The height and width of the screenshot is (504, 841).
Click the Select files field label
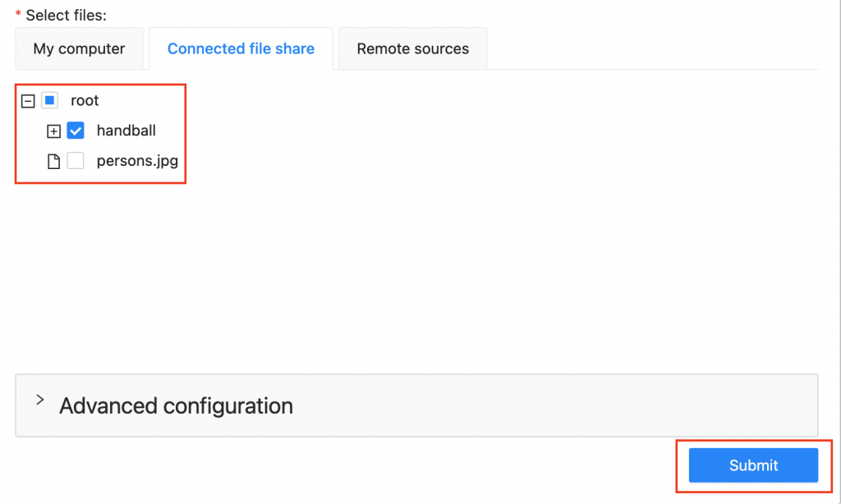(x=66, y=15)
